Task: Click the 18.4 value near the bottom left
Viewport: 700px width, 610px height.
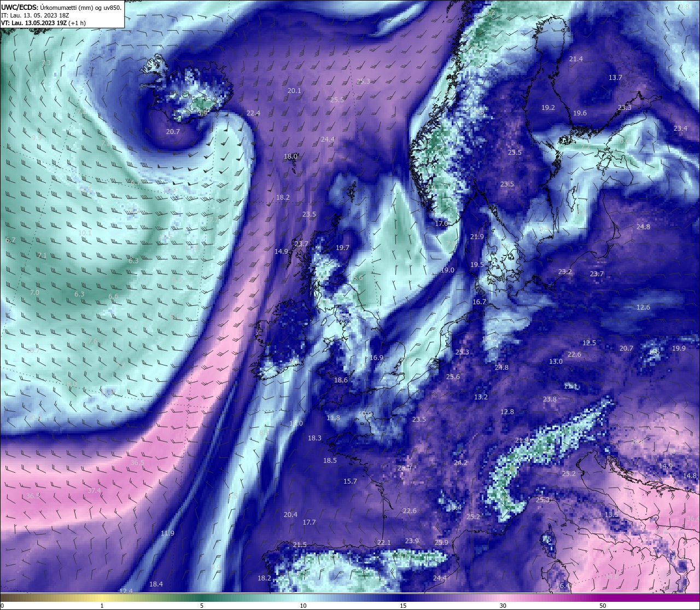Action: pyautogui.click(x=156, y=584)
